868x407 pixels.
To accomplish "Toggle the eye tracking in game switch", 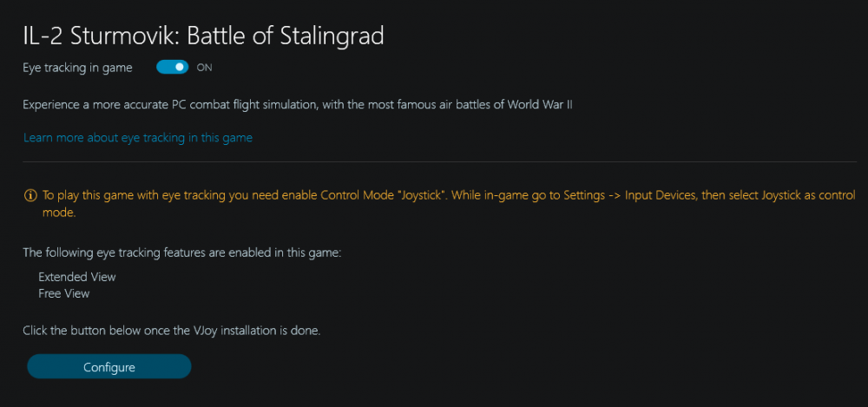I will tap(173, 67).
